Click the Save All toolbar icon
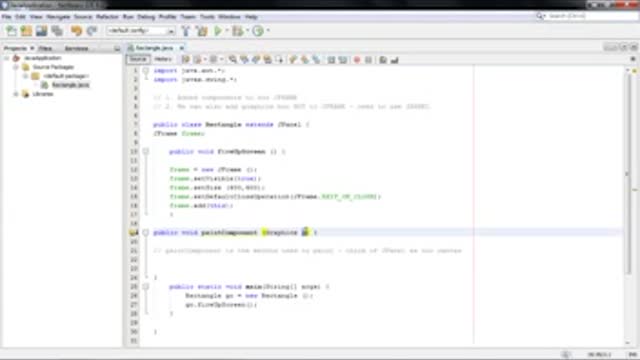Image resolution: width=640 pixels, height=360 pixels. click(57, 31)
